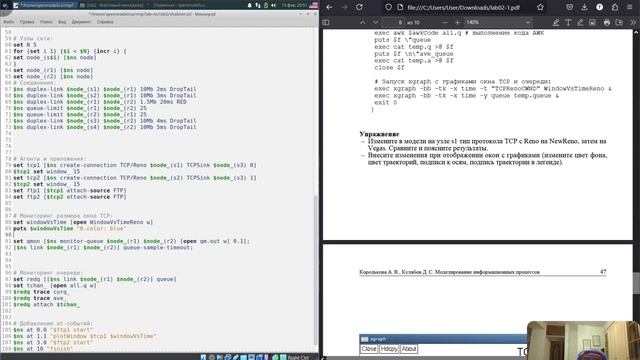Select the PDF add image tool
640x360 pixels.
pyautogui.click(x=592, y=22)
